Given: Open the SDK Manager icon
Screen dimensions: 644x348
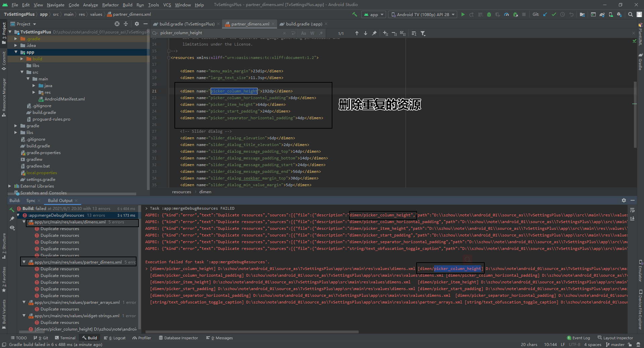Looking at the screenshot, I should (x=619, y=14).
